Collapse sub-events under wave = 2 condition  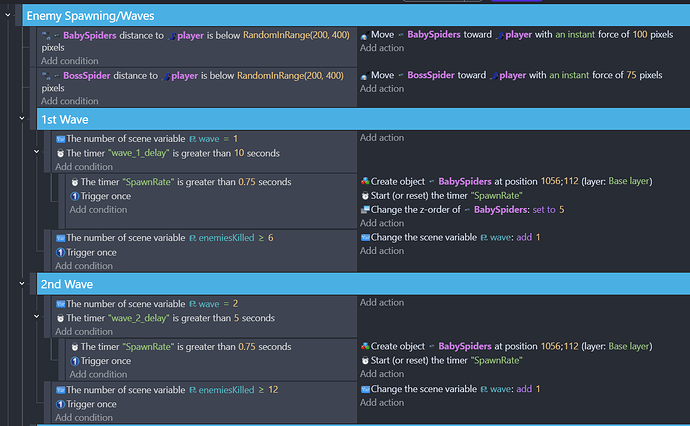(37, 316)
